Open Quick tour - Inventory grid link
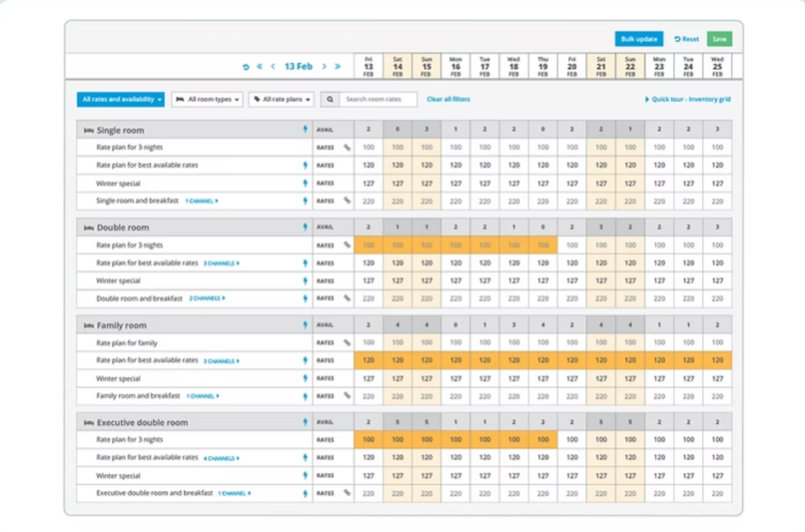 tap(688, 99)
